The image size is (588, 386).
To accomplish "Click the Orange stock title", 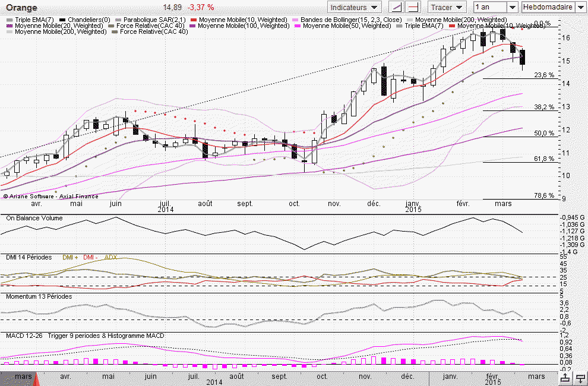I will [x=22, y=8].
